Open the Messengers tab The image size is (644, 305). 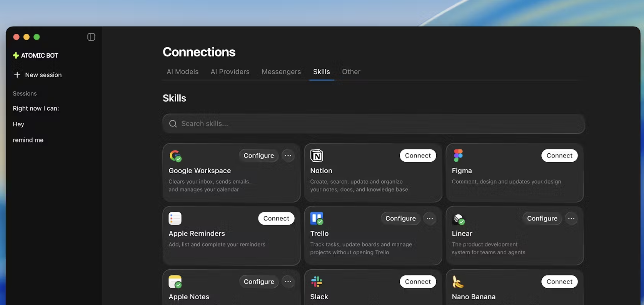coord(281,72)
